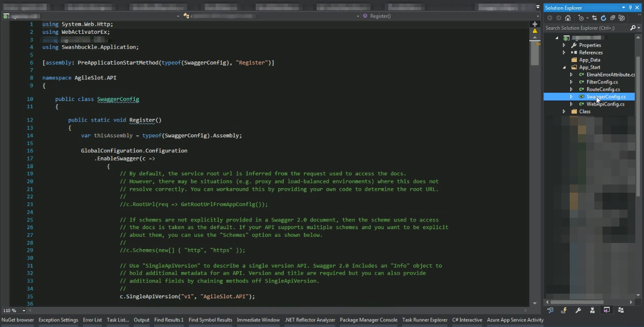
Task: Open the Find Symbol Results tab
Action: click(210, 320)
